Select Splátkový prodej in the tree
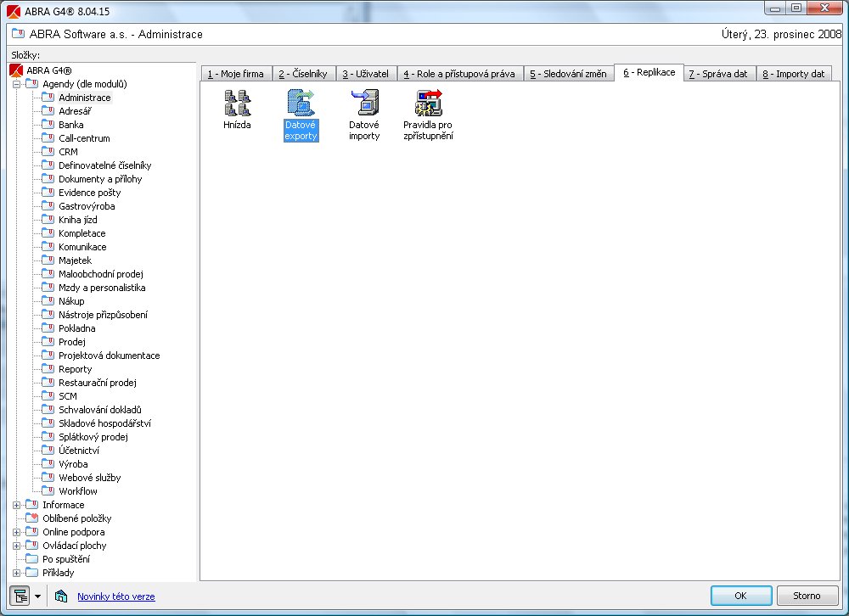The width and height of the screenshot is (849, 616). point(93,436)
